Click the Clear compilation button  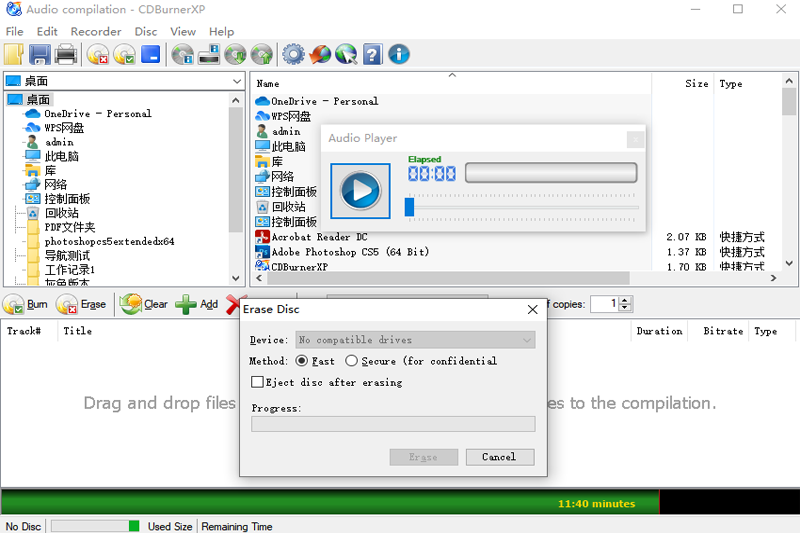(144, 304)
